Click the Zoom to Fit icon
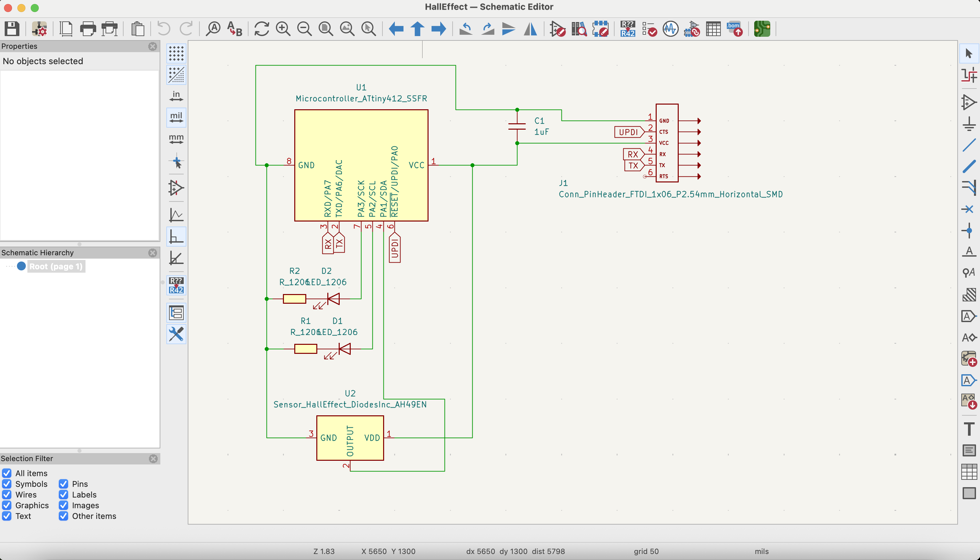The width and height of the screenshot is (980, 560). (326, 29)
